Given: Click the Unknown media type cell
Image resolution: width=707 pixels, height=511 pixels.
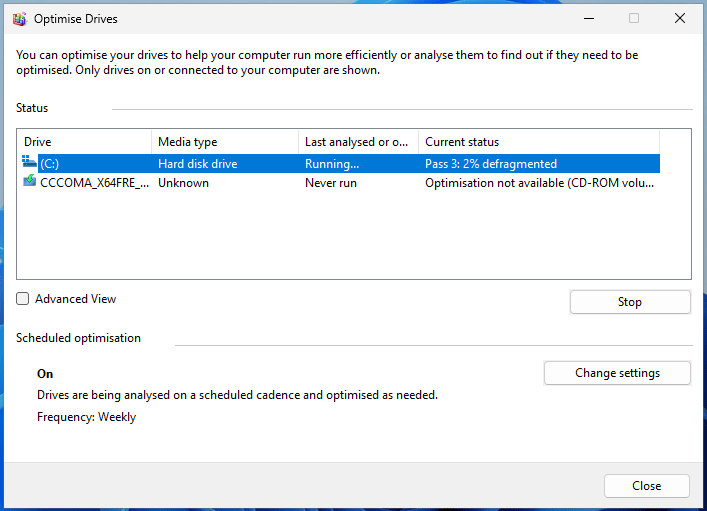Looking at the screenshot, I should click(x=184, y=183).
